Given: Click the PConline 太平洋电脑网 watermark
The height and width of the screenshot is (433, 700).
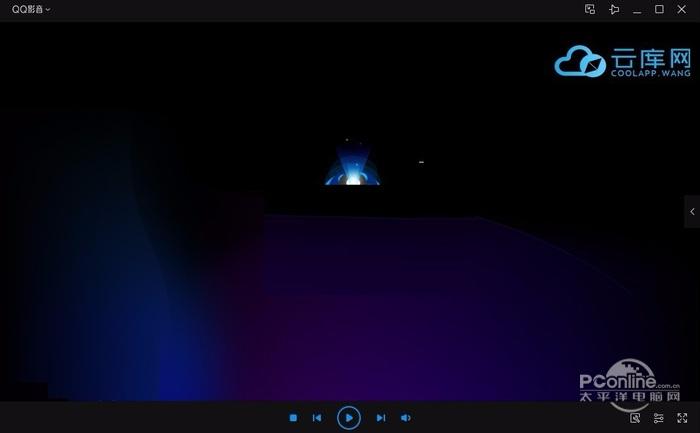Looking at the screenshot, I should pos(629,385).
